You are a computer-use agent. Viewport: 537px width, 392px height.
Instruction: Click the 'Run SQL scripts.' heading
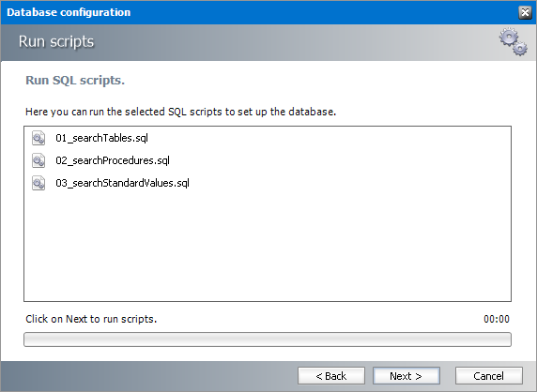75,80
